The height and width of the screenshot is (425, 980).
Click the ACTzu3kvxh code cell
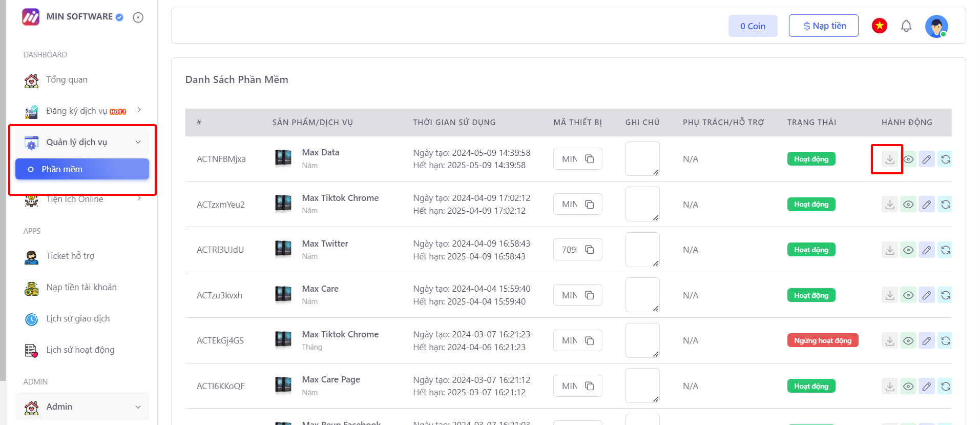[219, 295]
